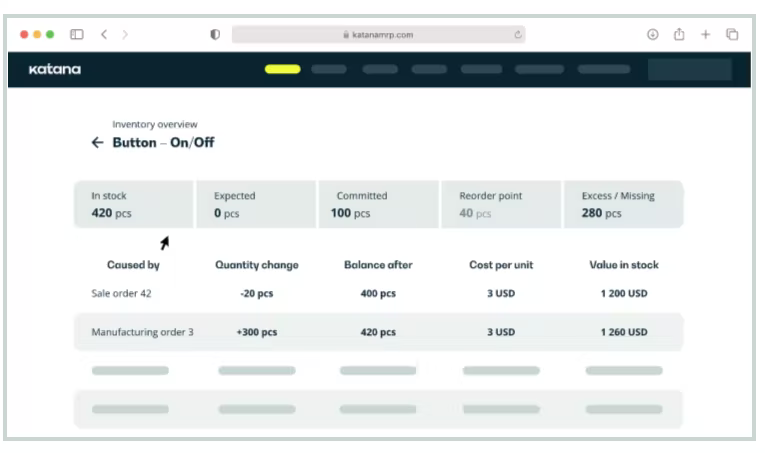
Task: Click the Caused by column header
Action: point(133,265)
